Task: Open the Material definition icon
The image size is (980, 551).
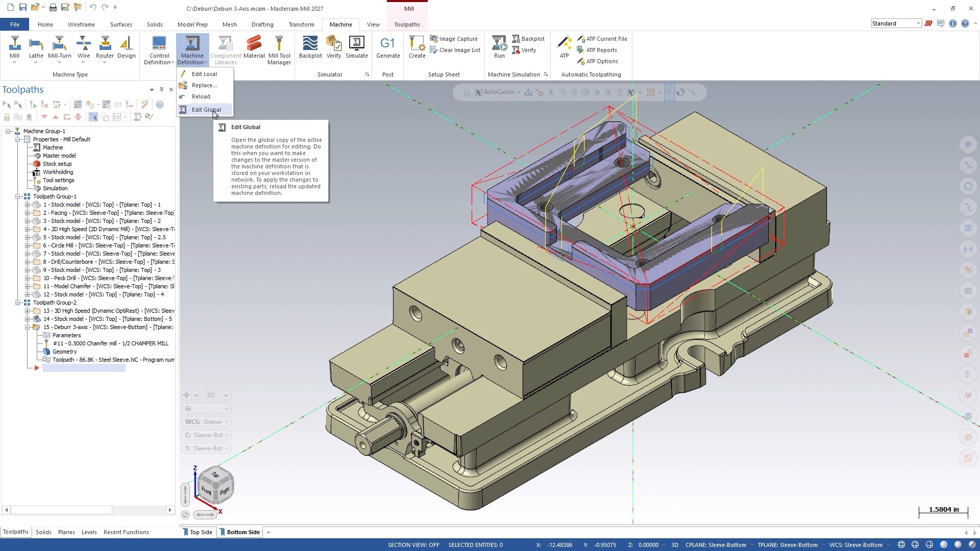Action: tap(254, 47)
